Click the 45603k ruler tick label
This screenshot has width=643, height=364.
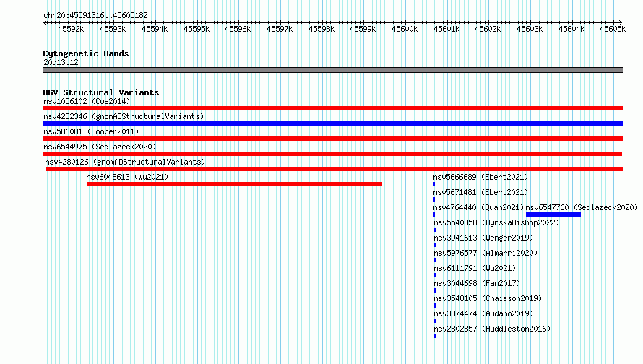coord(530,30)
